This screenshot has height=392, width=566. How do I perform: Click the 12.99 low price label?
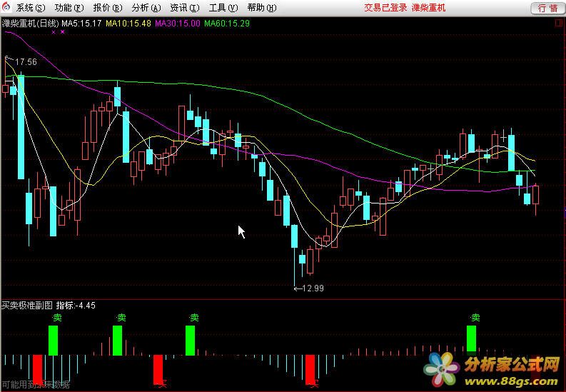pos(313,288)
